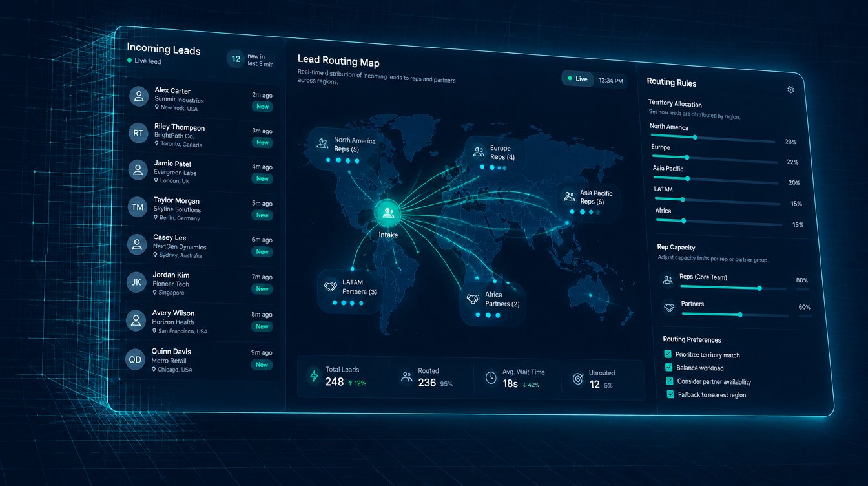Toggle the Live status button on map
868x486 pixels.
tap(577, 79)
